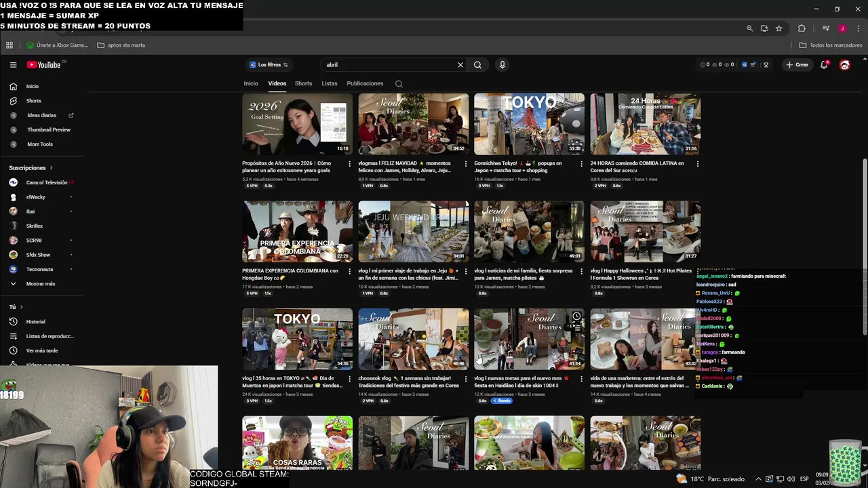Open the YouTube account avatar menu

click(x=845, y=65)
